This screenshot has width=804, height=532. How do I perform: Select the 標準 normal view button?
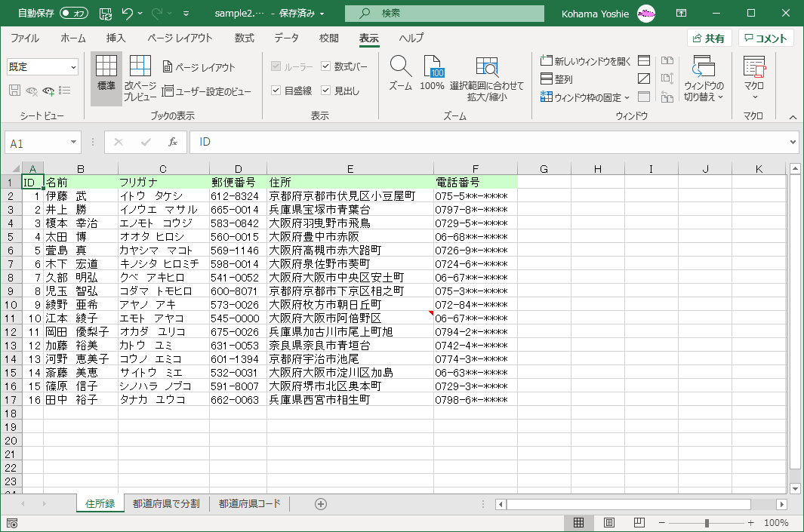pyautogui.click(x=106, y=78)
